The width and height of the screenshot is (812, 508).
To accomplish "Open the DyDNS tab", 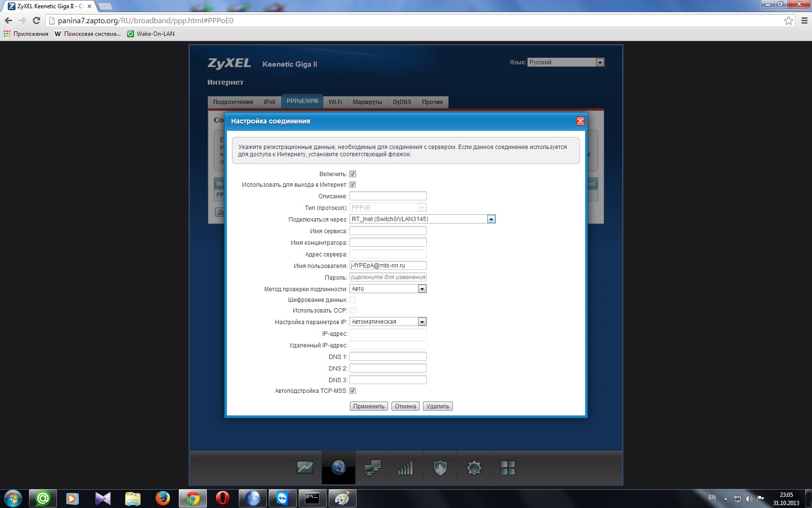I will (x=402, y=102).
